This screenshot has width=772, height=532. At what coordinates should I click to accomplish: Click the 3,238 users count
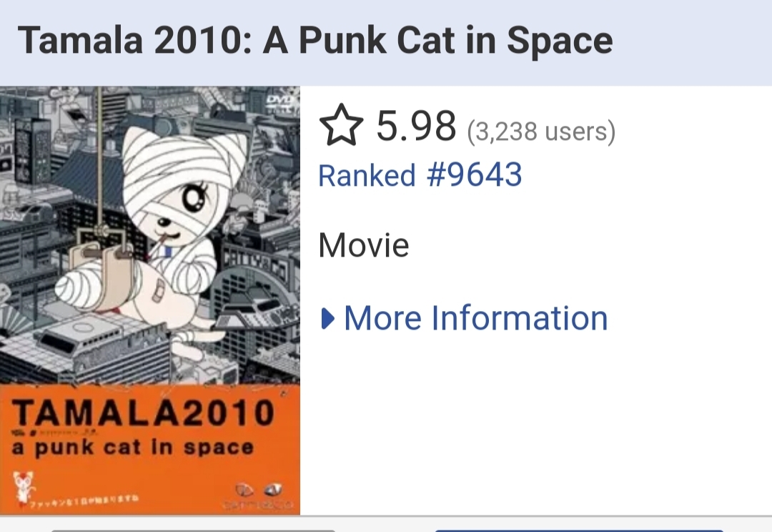click(x=541, y=131)
